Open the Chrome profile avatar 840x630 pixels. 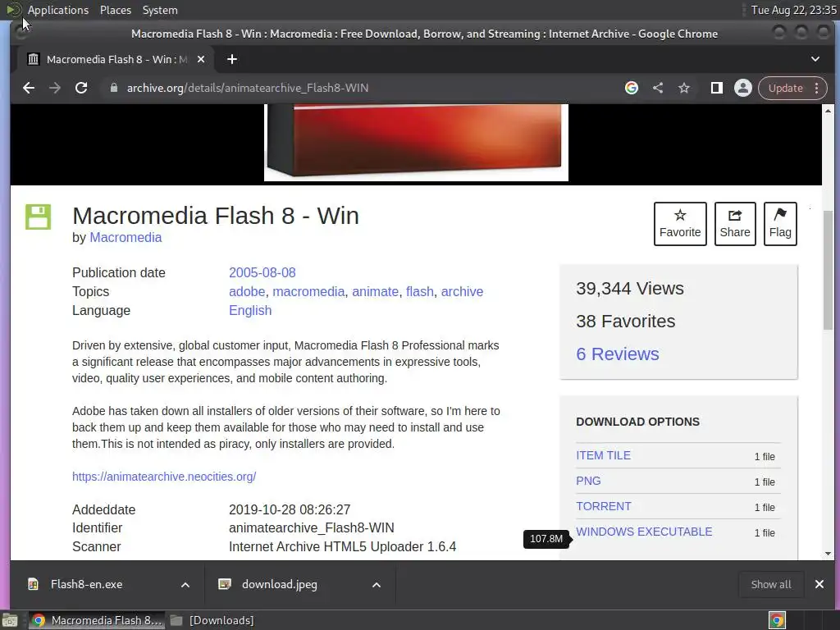743,88
